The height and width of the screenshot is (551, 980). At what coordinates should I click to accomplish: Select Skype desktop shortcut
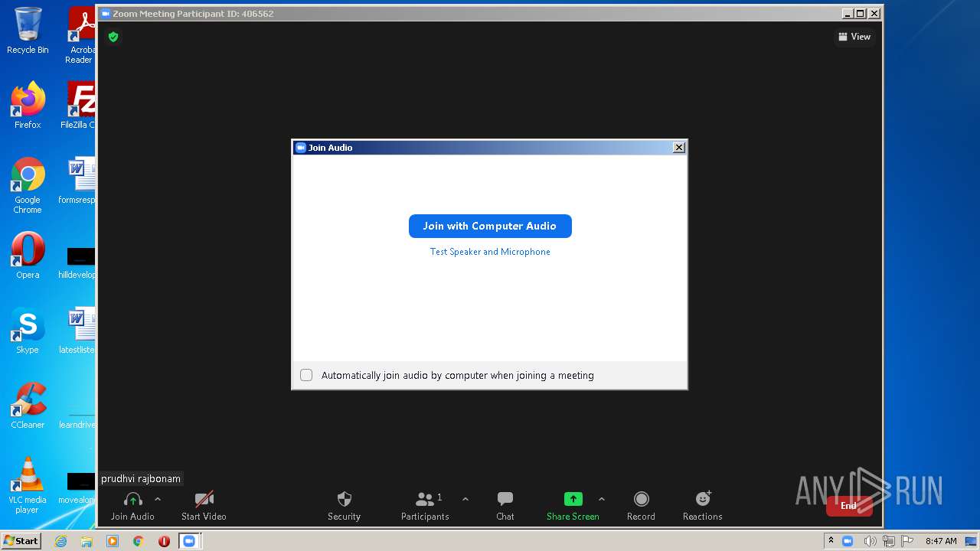click(x=28, y=331)
